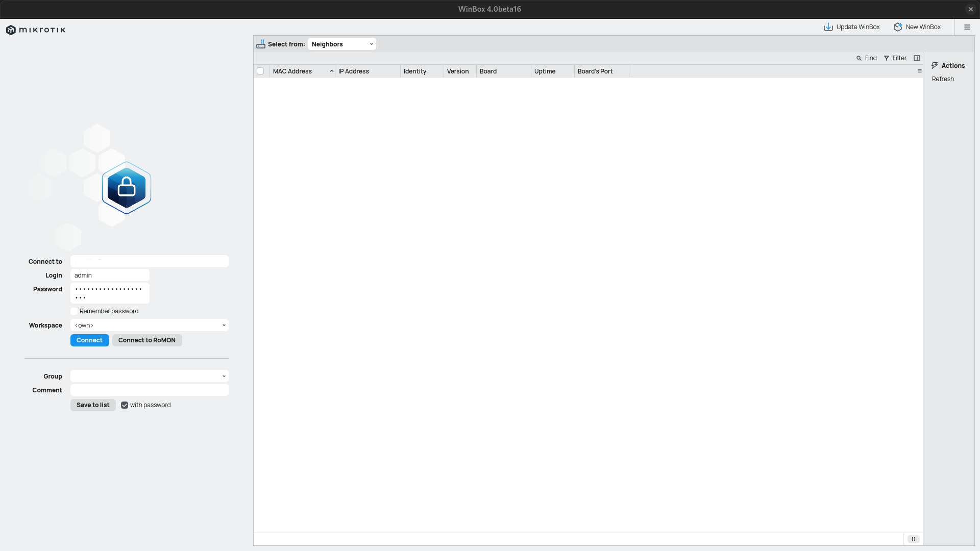Focus the Password field

pyautogui.click(x=110, y=293)
